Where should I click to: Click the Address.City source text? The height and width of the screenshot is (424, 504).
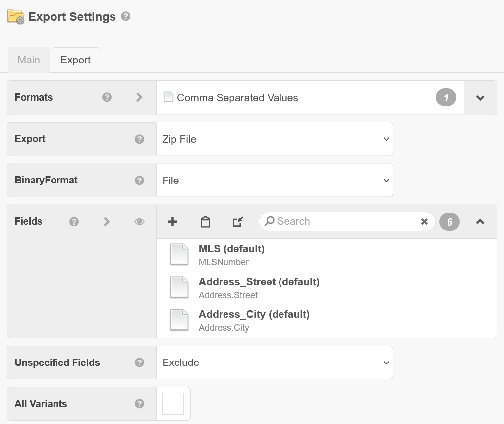(224, 328)
